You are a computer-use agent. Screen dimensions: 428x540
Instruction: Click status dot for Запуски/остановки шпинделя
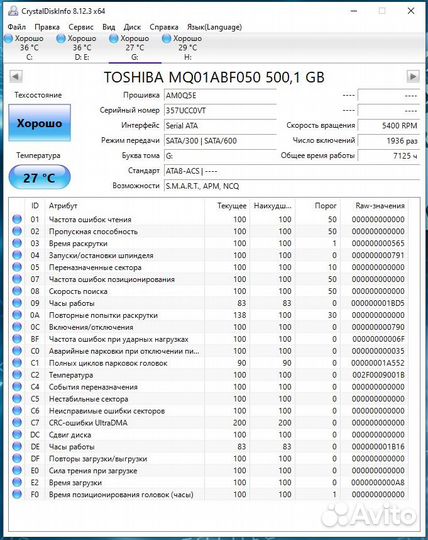[17, 255]
